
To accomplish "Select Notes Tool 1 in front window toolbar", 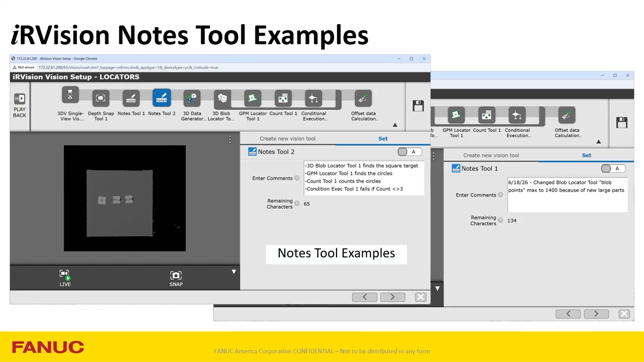I will click(131, 98).
